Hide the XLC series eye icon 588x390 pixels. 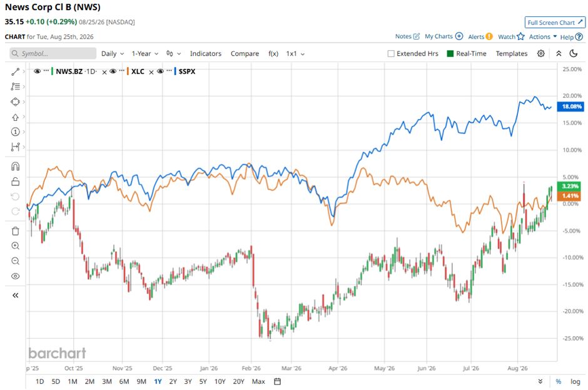pos(113,71)
